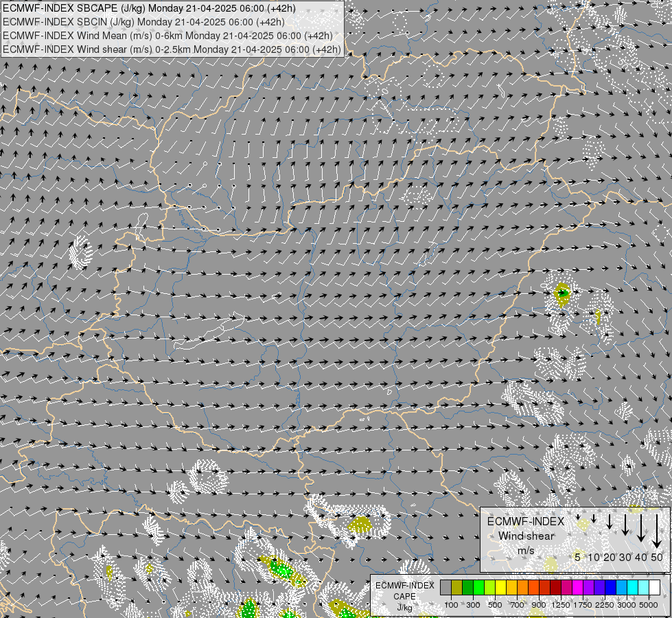Image resolution: width=672 pixels, height=618 pixels.
Task: Click the SBCIN title line
Action: click(x=143, y=22)
